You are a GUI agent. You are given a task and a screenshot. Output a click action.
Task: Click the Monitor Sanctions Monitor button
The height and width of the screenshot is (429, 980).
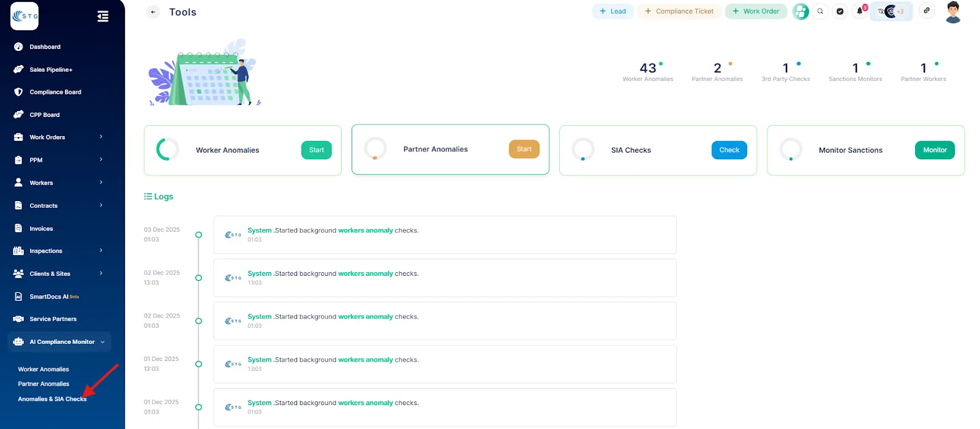[x=934, y=150]
